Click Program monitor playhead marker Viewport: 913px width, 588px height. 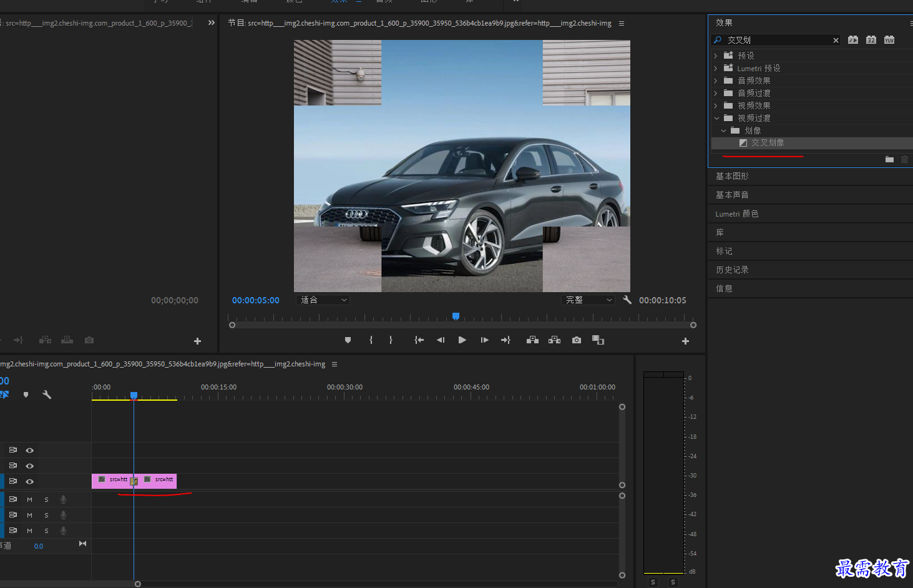pyautogui.click(x=456, y=316)
